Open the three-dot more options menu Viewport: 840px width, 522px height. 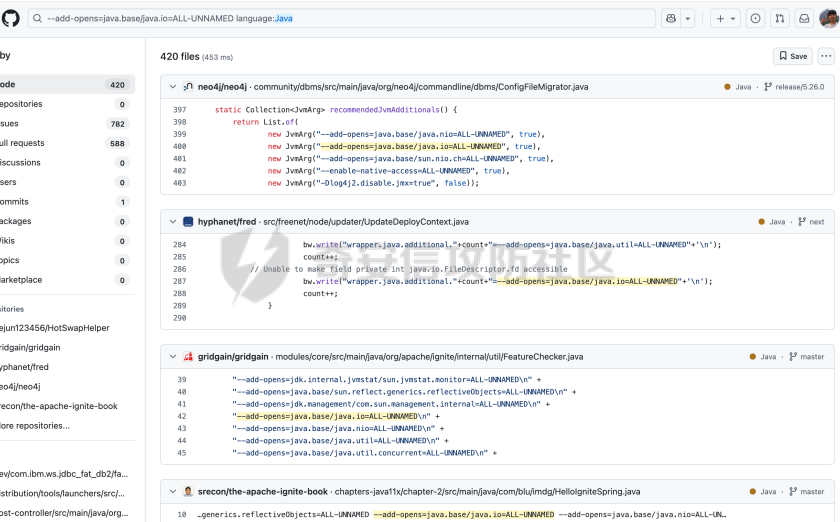[826, 56]
